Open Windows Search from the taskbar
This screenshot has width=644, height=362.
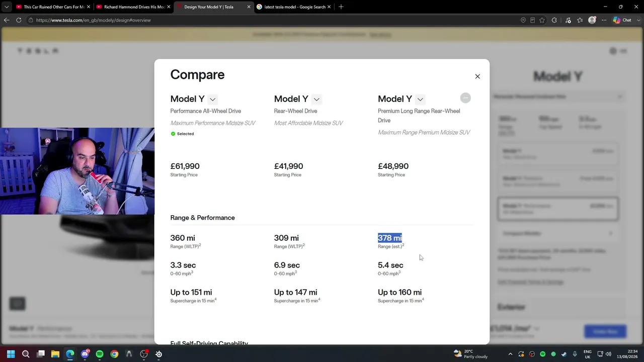tap(26, 354)
